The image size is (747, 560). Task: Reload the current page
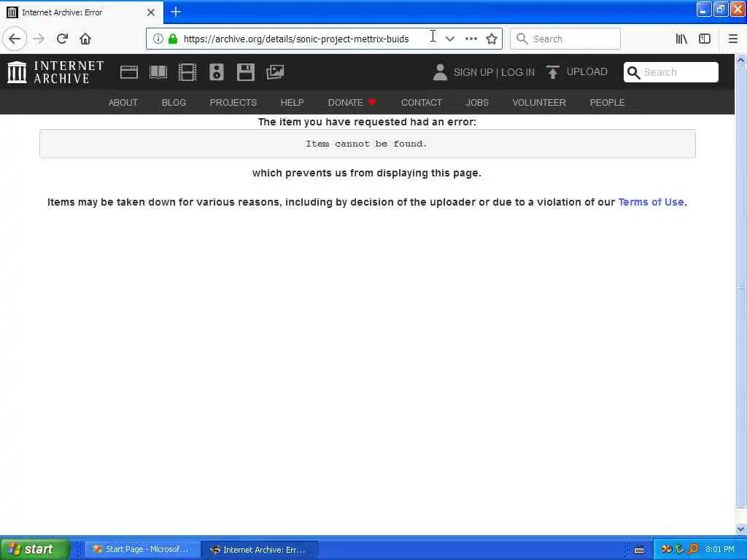[62, 39]
